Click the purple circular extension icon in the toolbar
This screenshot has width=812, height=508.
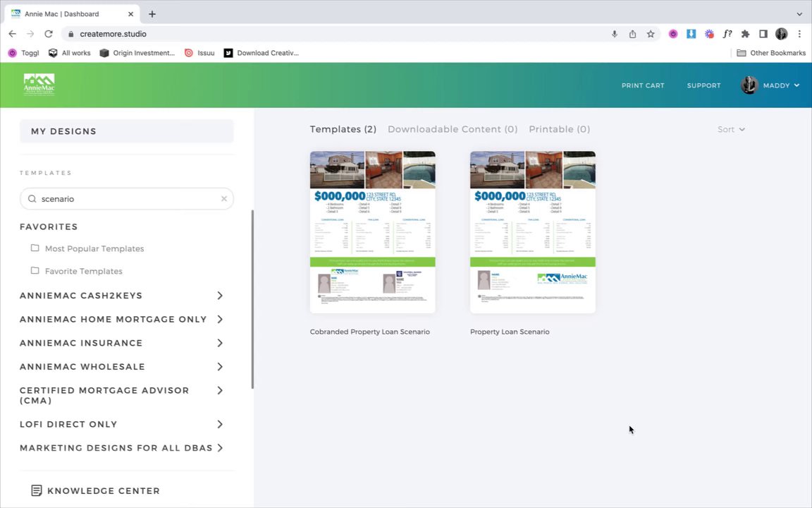coord(672,34)
